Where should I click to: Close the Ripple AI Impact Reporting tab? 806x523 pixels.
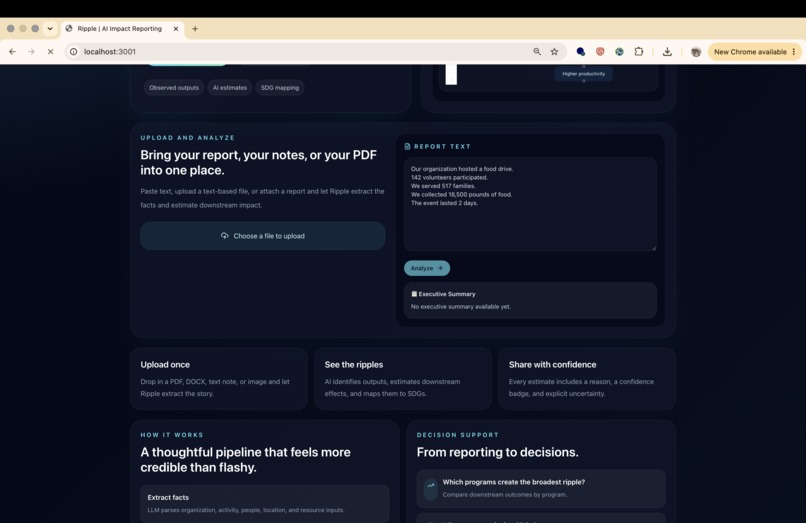(176, 29)
